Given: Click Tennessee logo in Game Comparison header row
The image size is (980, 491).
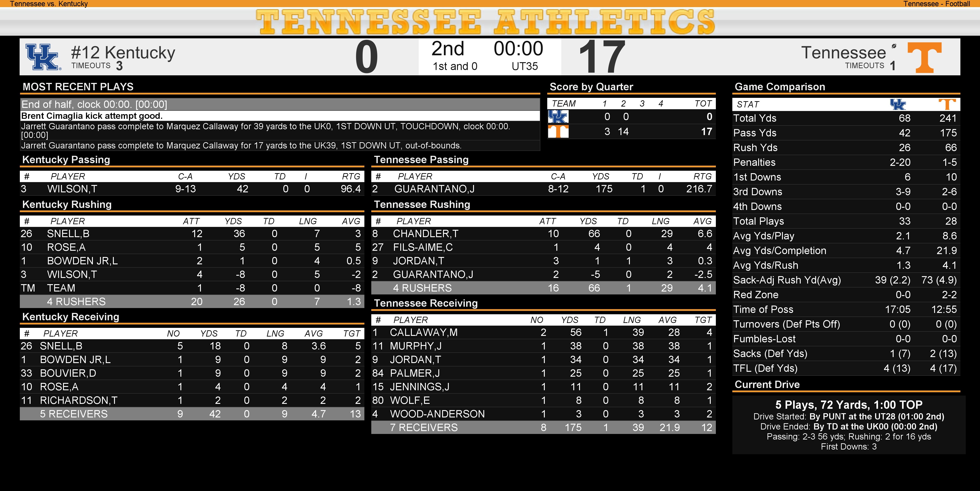Looking at the screenshot, I should tap(947, 104).
